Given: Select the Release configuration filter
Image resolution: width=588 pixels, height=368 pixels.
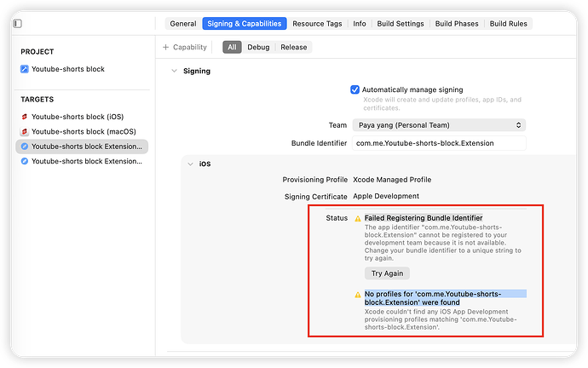Looking at the screenshot, I should [294, 47].
